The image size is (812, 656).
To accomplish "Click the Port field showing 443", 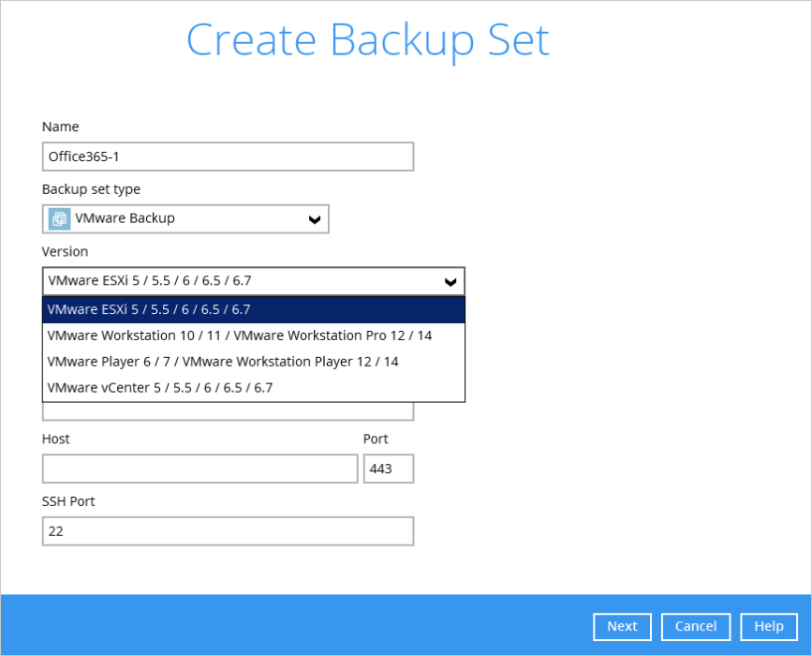I will 388,469.
